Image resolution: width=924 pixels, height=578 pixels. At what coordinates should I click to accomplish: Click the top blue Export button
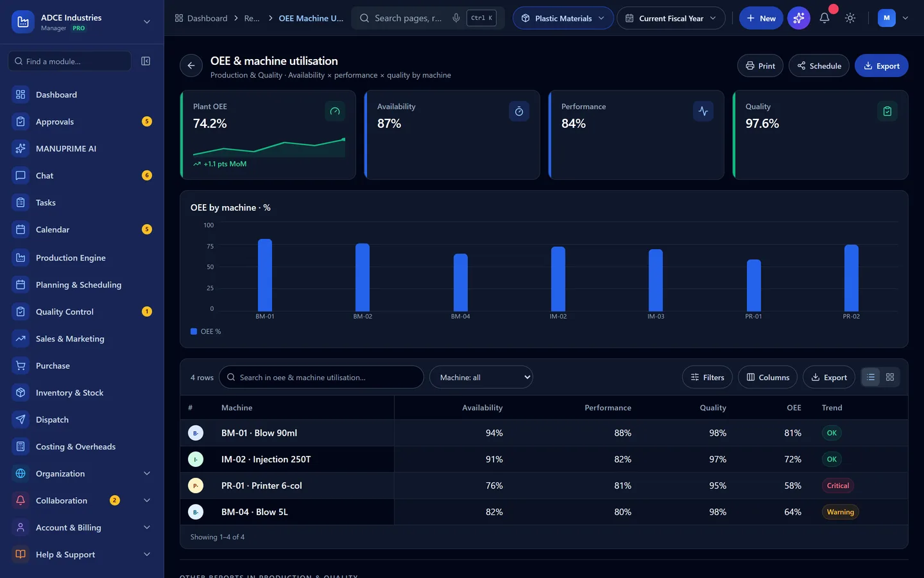(x=882, y=66)
